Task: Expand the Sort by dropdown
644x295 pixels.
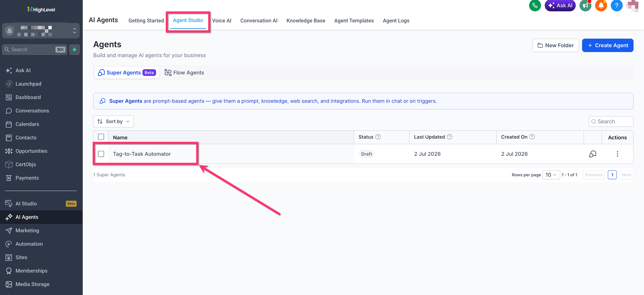Action: coord(113,121)
